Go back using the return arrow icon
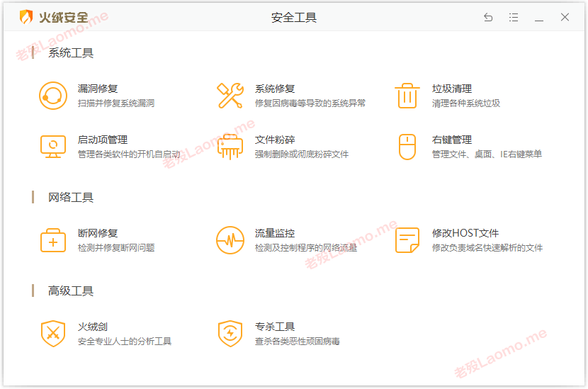Image resolution: width=588 pixels, height=389 pixels. point(488,17)
